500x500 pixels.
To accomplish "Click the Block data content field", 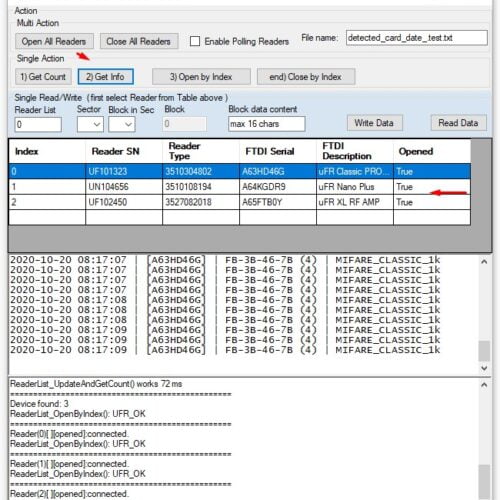I will [267, 124].
